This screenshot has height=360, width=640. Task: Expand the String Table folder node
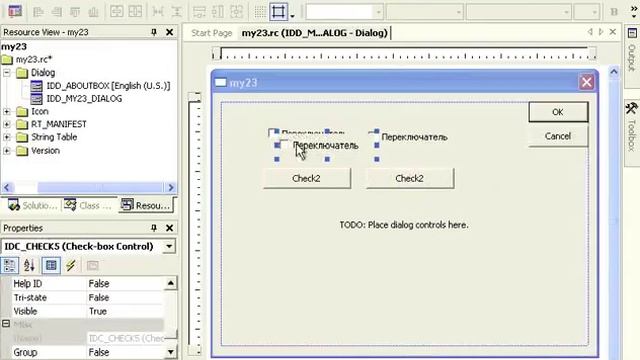pos(7,137)
